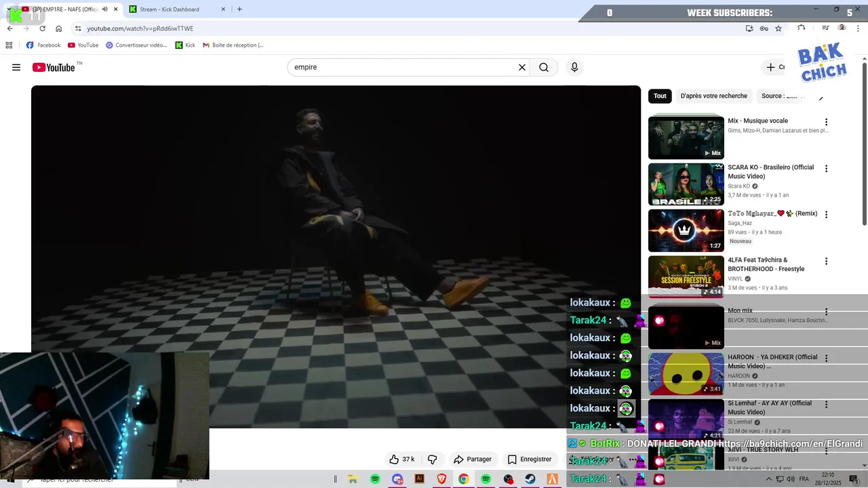Image resolution: width=868 pixels, height=488 pixels.
Task: Reload the YouTube page
Action: pyautogui.click(x=42, y=28)
